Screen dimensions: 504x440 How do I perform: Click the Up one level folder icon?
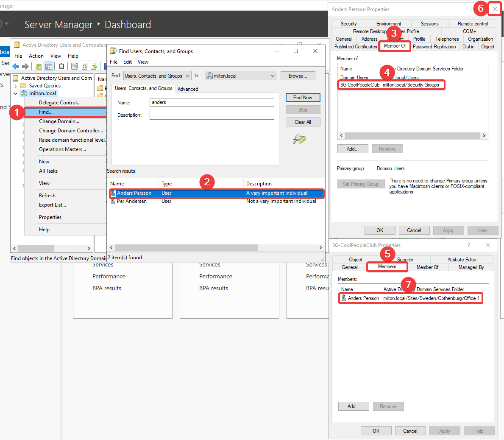[x=39, y=66]
